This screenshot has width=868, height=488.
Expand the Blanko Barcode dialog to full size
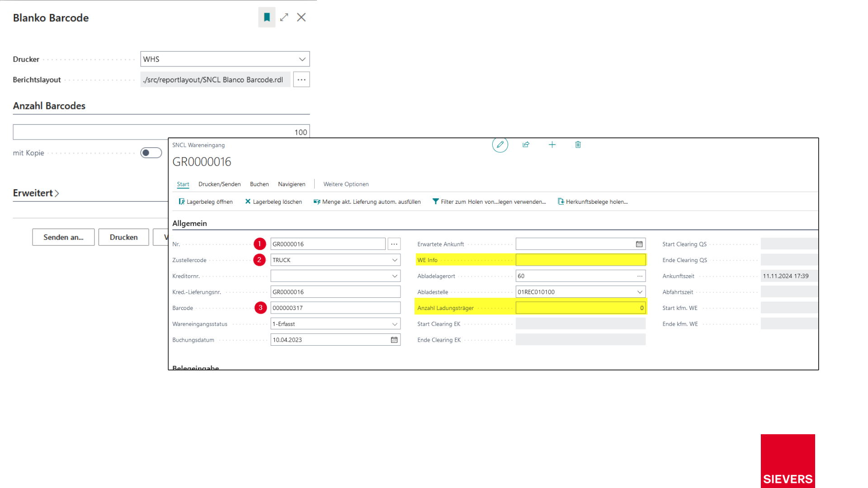(284, 17)
